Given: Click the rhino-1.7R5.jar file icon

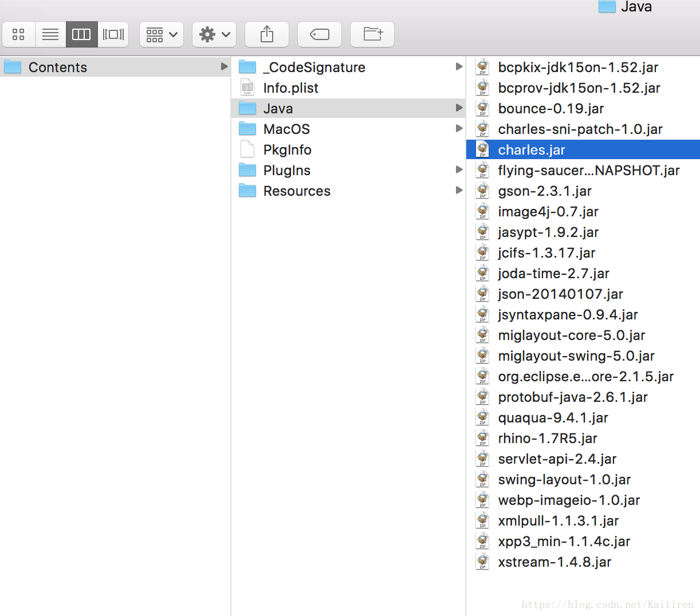Looking at the screenshot, I should (483, 438).
